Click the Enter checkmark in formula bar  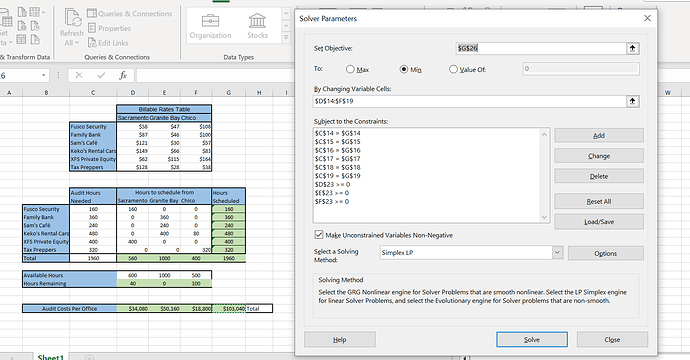coord(101,75)
